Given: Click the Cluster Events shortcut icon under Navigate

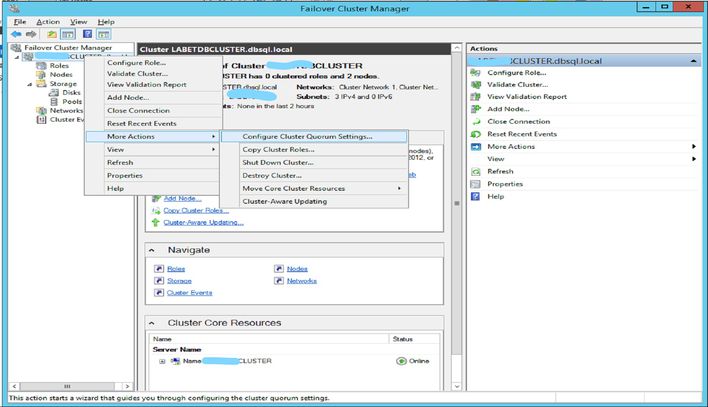Looking at the screenshot, I should point(159,293).
